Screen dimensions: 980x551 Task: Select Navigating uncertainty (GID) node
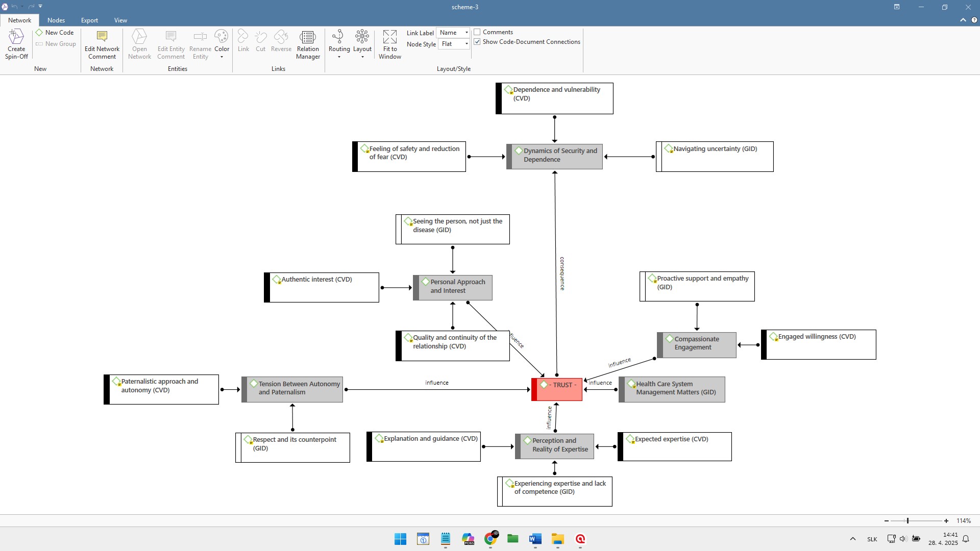[715, 157]
